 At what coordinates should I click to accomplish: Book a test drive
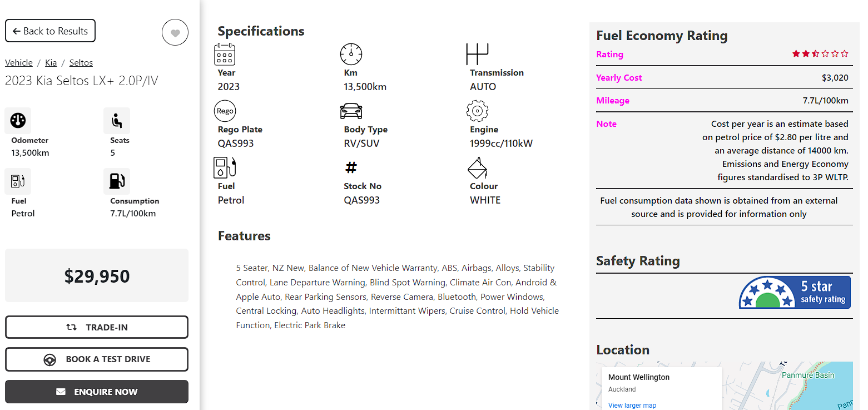point(97,359)
